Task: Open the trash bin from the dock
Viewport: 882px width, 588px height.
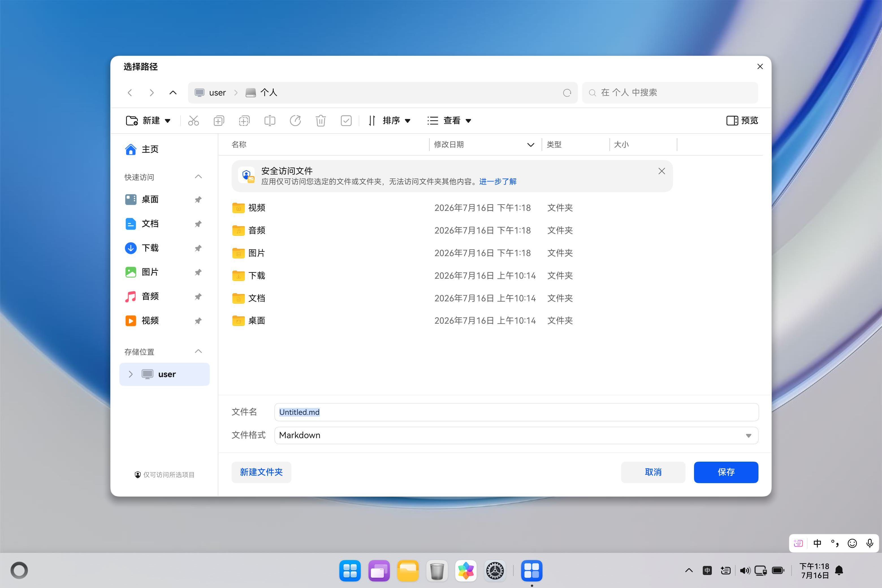Action: [437, 571]
